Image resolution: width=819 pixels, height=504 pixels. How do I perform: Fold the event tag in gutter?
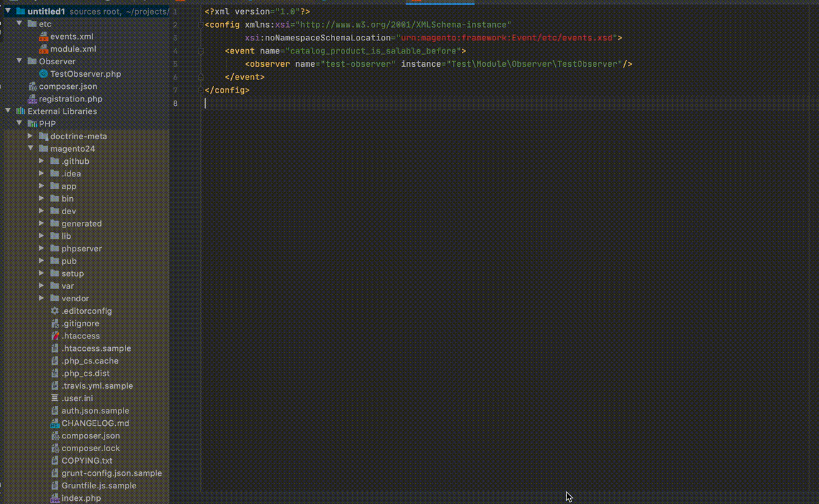[201, 51]
